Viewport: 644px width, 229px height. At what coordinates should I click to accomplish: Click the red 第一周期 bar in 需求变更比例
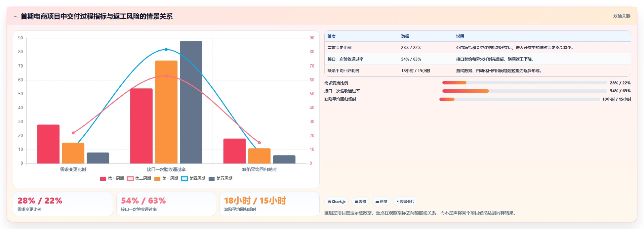pos(48,144)
